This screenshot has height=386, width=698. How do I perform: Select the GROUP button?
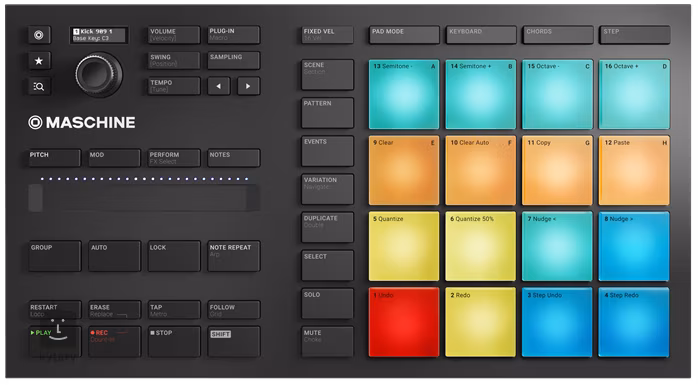55,256
